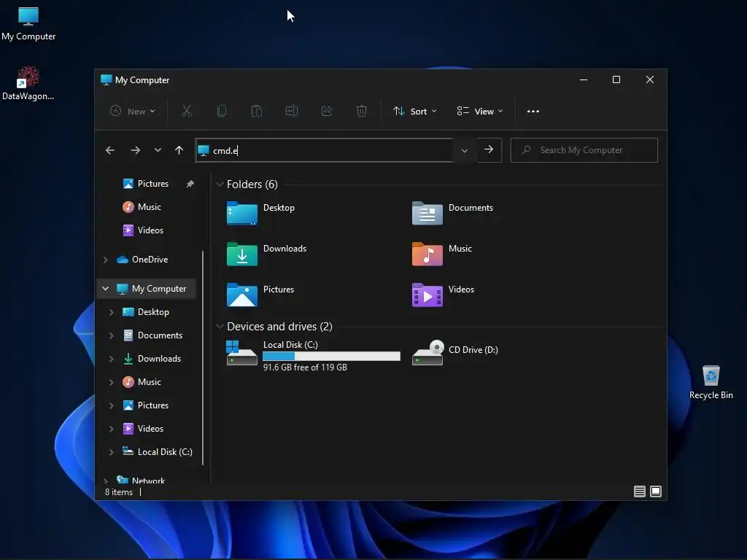This screenshot has width=747, height=560.
Task: Click '91.6 GB free of 119 GB' text
Action: [305, 367]
